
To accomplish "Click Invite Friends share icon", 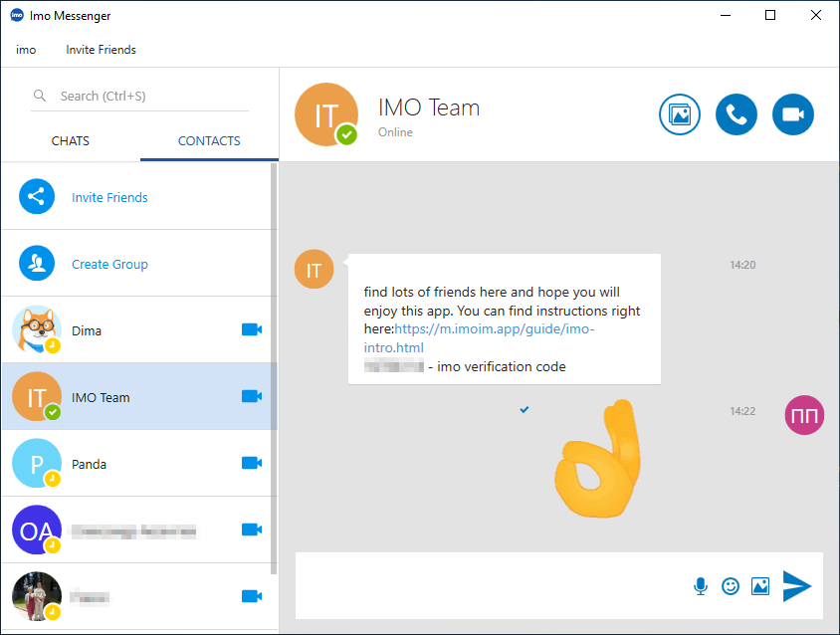I will pyautogui.click(x=37, y=197).
